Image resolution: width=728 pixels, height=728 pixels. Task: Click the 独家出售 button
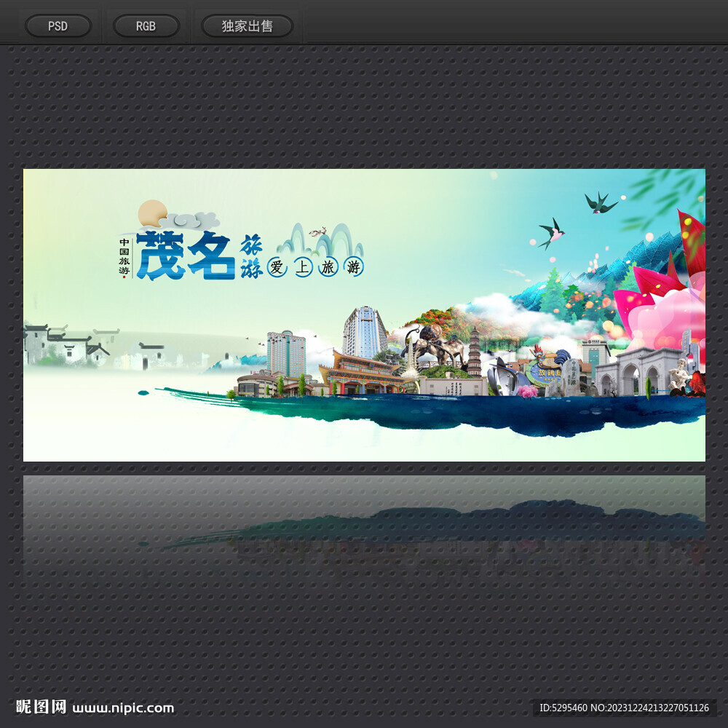[247, 26]
